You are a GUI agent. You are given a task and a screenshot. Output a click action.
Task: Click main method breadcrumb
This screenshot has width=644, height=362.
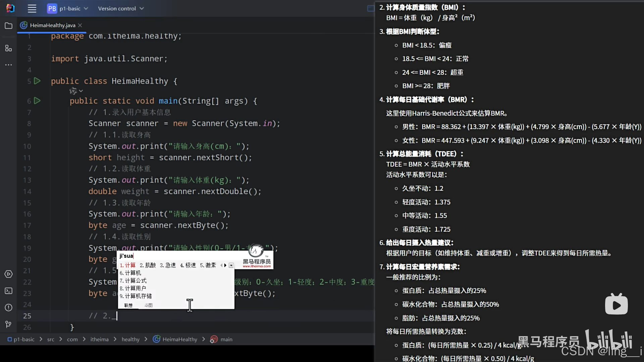(x=221, y=339)
